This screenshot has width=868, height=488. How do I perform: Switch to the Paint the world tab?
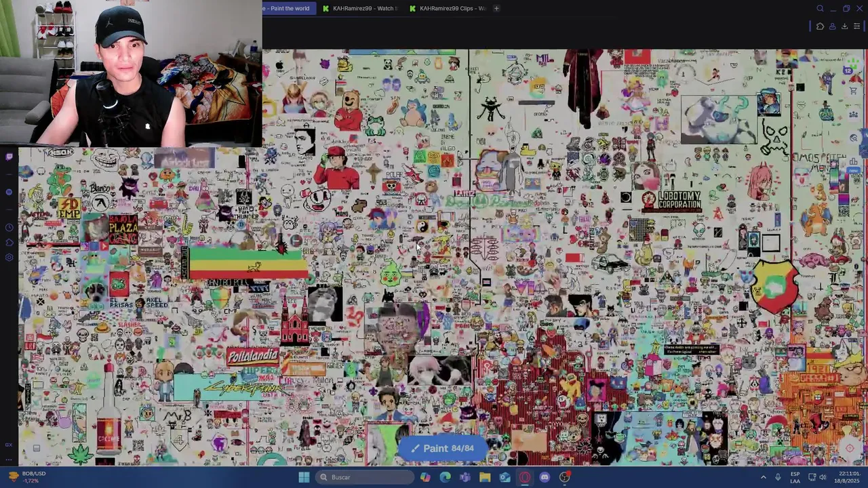pyautogui.click(x=290, y=8)
